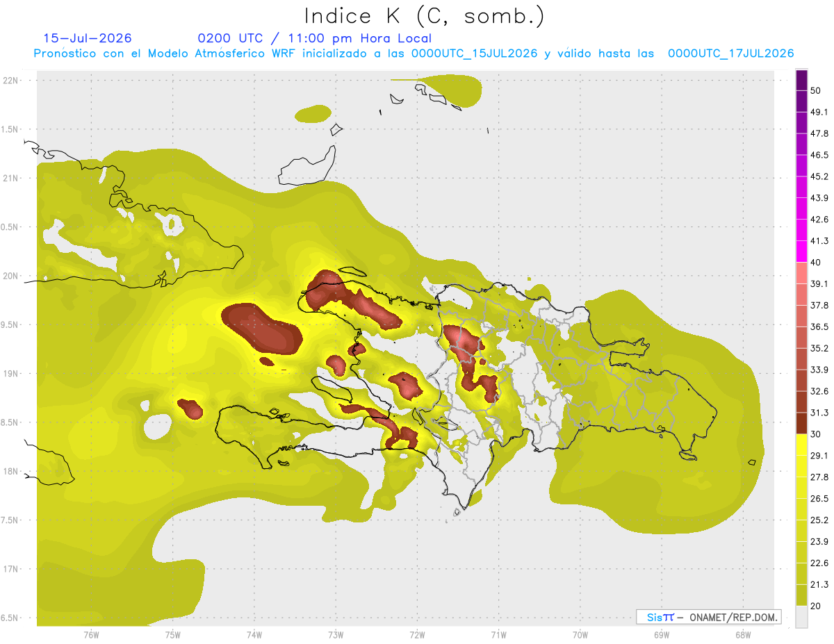Click the map title "Indice K (C, somb.)"
This screenshot has height=644, width=834.
click(x=424, y=16)
